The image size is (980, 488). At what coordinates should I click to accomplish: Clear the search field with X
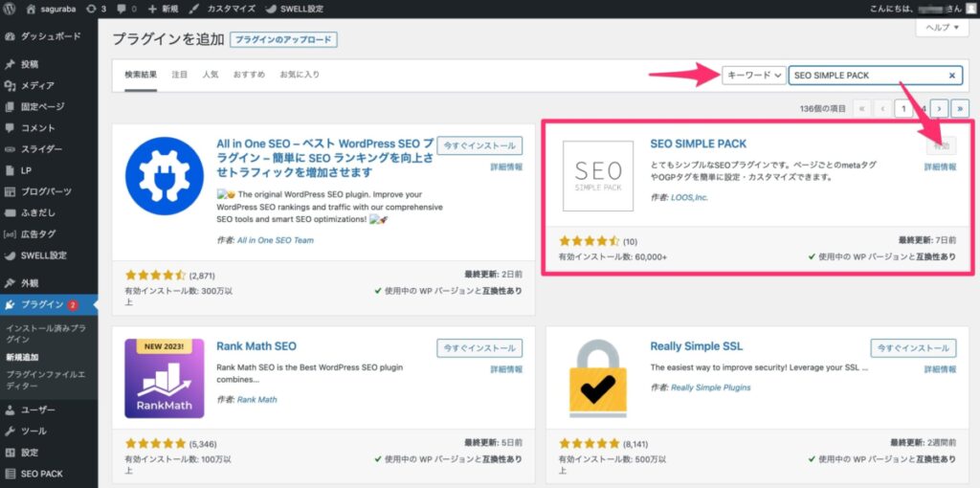[952, 76]
